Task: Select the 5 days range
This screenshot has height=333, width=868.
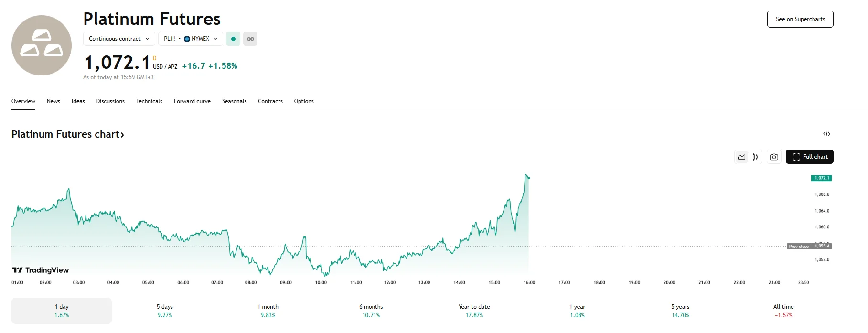Action: click(x=165, y=311)
